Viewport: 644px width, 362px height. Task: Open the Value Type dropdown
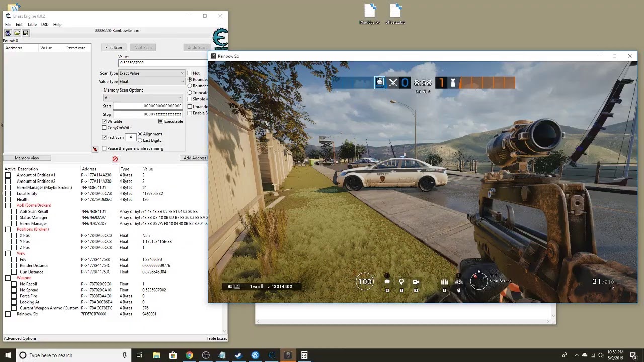pyautogui.click(x=152, y=81)
